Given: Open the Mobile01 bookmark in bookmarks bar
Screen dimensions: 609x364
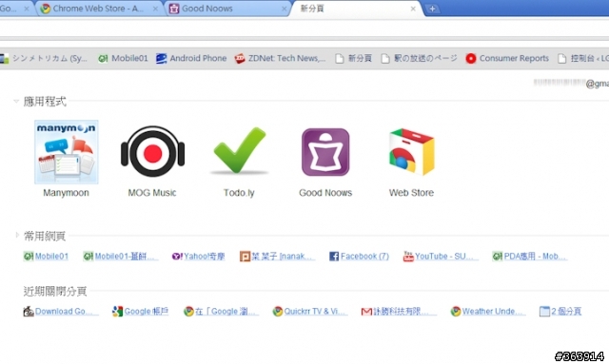Looking at the screenshot, I should 123,58.
